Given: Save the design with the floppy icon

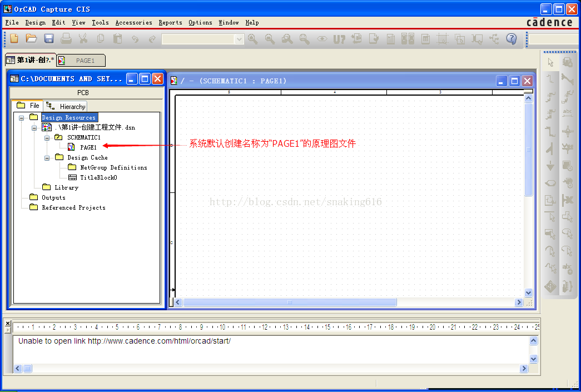Looking at the screenshot, I should click(x=48, y=38).
